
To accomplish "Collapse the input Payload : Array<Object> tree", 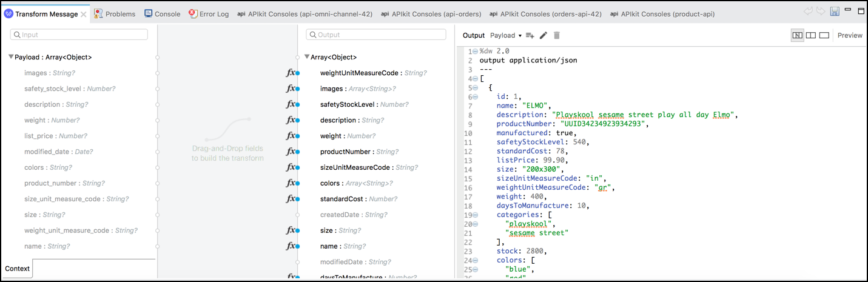I will point(11,57).
